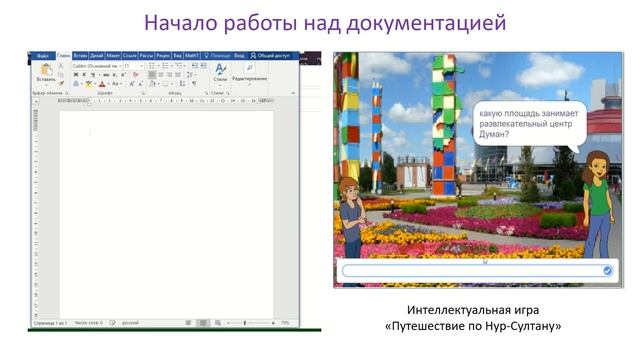Open the Paragraph group dialog launcher
This screenshot has width=640, height=360.
click(x=206, y=93)
